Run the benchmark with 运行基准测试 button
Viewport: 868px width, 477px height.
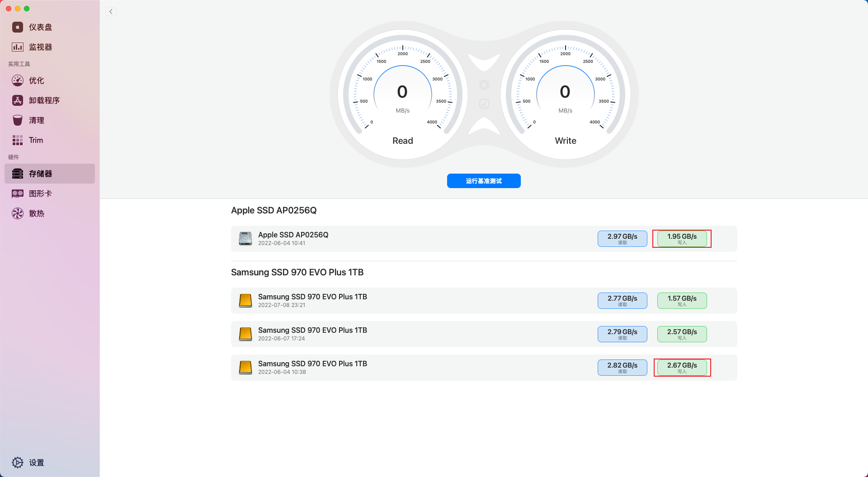(x=484, y=181)
